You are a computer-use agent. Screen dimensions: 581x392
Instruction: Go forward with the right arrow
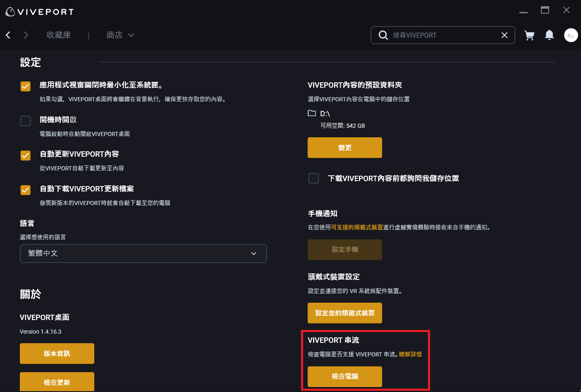point(26,35)
